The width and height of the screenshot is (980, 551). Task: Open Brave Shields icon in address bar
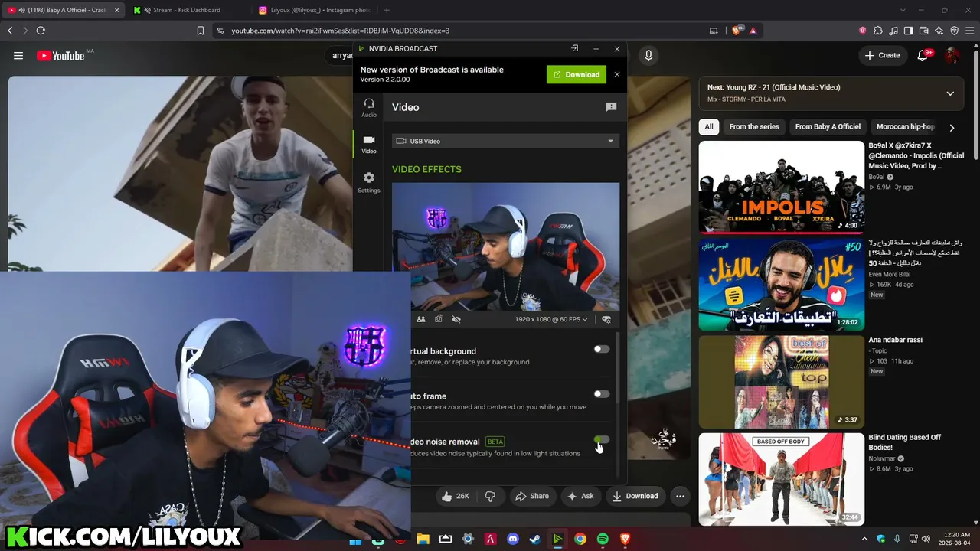[737, 31]
